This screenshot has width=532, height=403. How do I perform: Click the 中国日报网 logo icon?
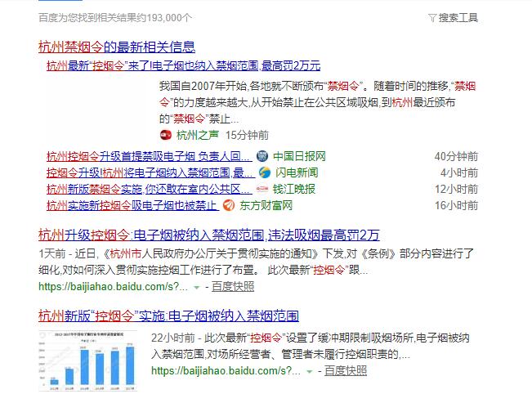click(x=262, y=156)
